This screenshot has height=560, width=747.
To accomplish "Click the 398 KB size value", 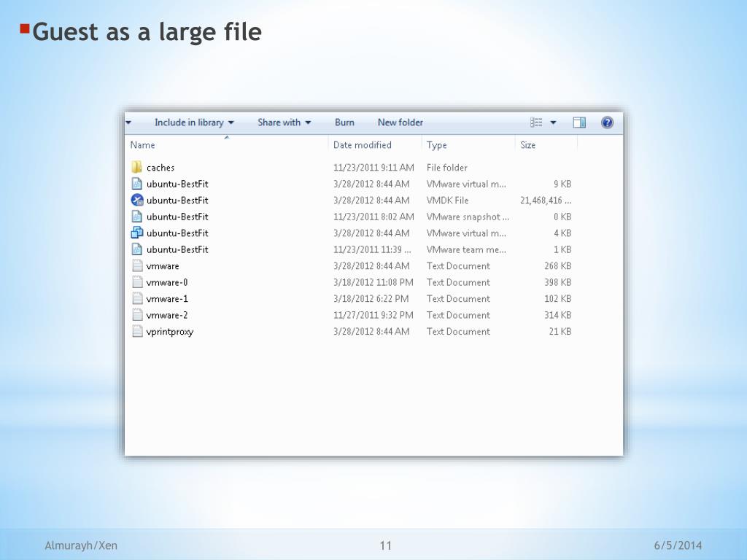I will (x=557, y=282).
